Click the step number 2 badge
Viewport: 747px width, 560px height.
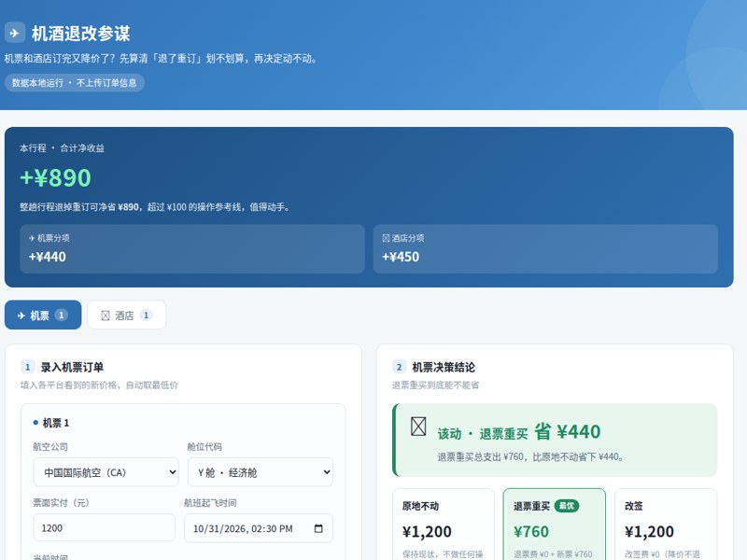click(400, 367)
